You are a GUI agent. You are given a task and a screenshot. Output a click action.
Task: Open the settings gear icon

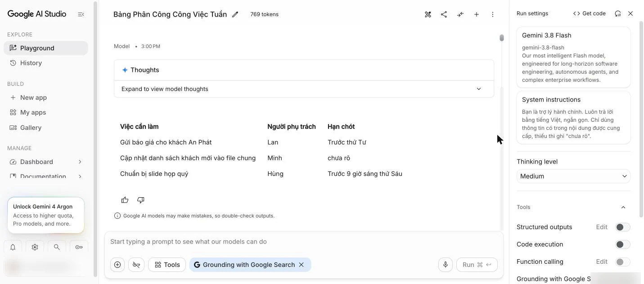click(x=35, y=247)
